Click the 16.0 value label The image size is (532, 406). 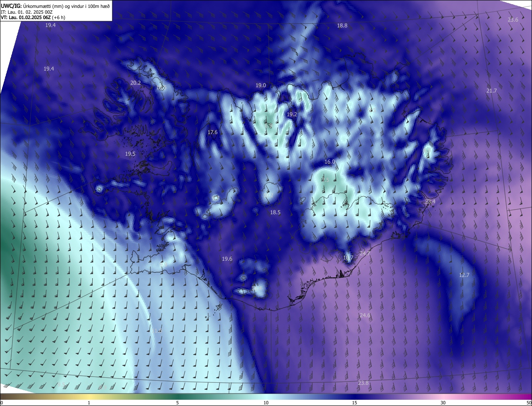pyautogui.click(x=330, y=162)
